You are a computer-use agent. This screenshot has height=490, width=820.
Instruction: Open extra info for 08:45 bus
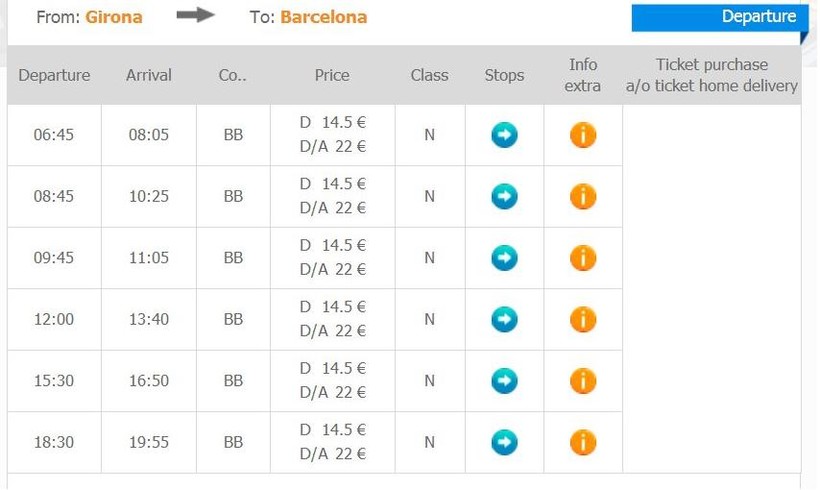[583, 196]
